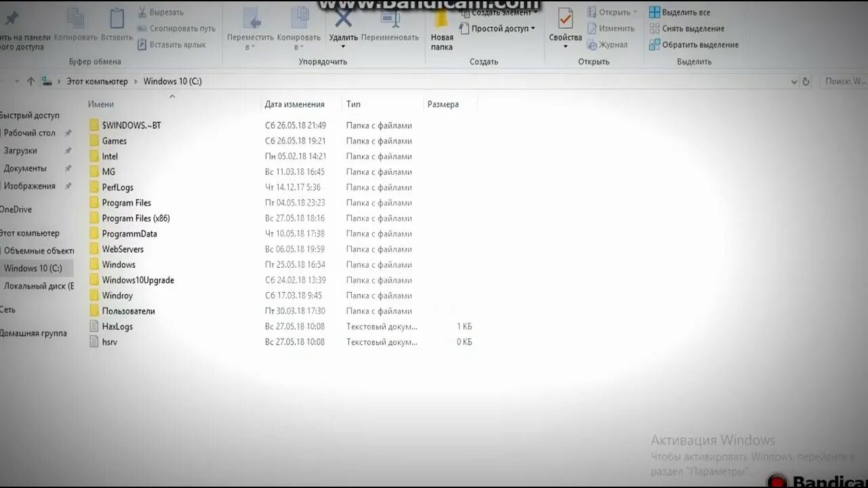Sort by the Имени column header
This screenshot has height=488, width=868.
(101, 104)
